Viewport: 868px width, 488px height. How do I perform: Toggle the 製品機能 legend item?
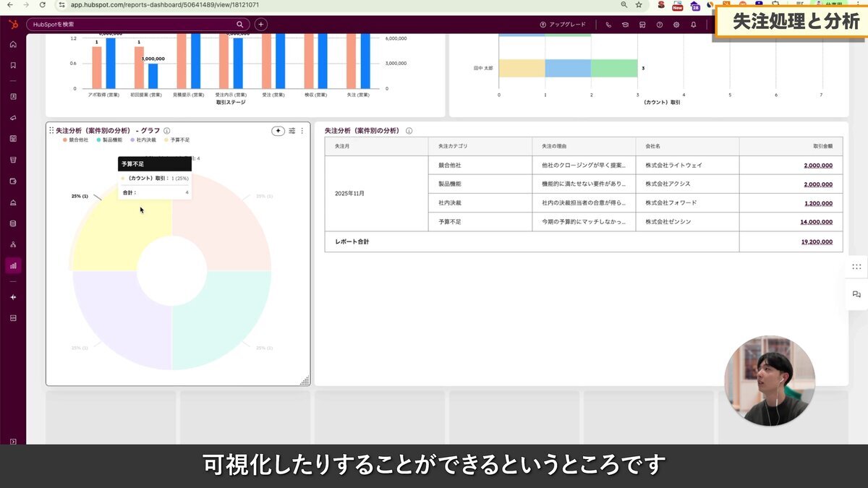[x=111, y=139]
